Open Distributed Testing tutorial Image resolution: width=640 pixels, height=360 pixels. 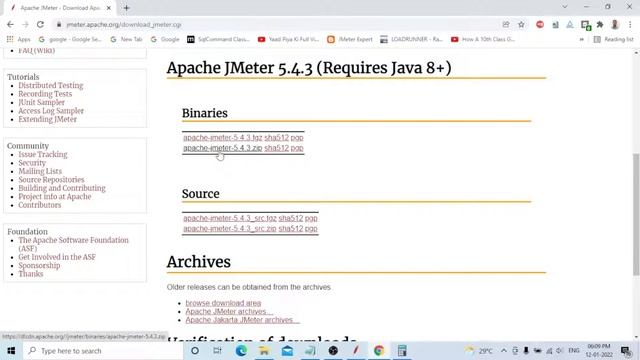tap(51, 85)
